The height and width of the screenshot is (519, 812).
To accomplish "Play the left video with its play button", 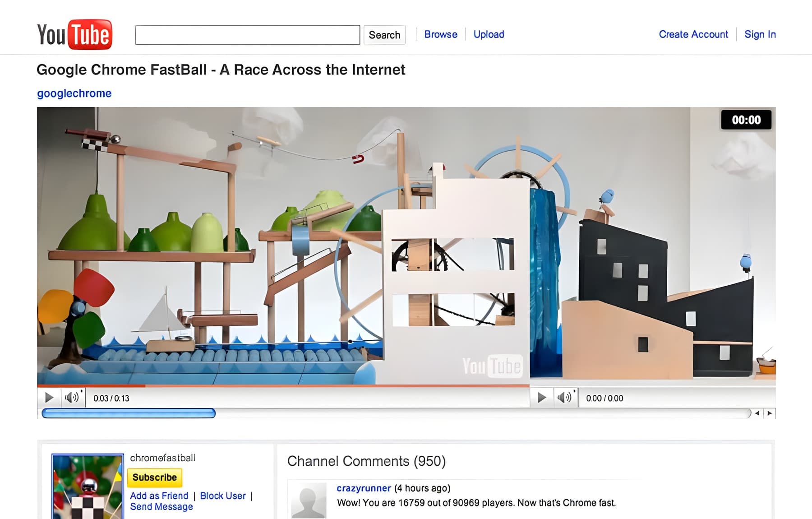I will coord(49,398).
